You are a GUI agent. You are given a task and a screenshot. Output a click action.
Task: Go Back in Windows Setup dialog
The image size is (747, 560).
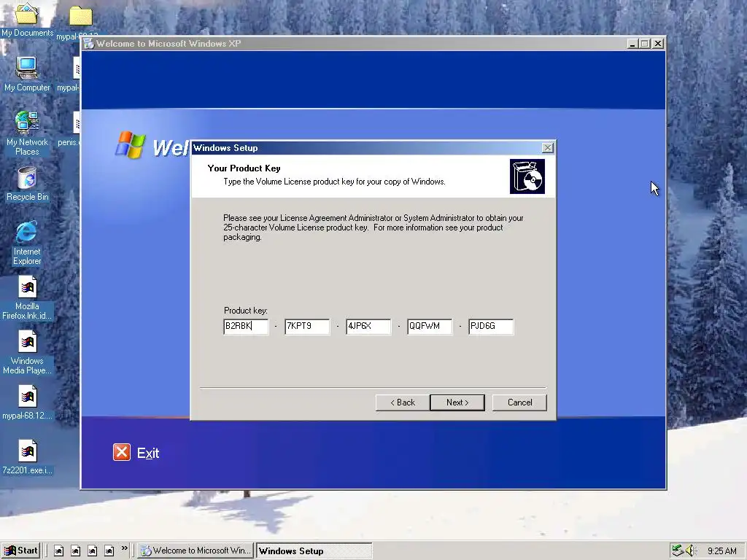tap(403, 402)
